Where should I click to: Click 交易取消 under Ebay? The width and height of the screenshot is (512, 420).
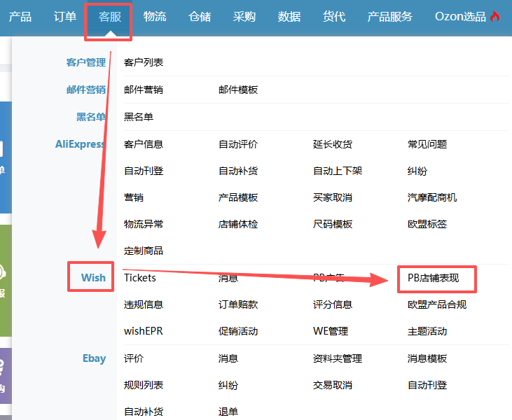click(333, 385)
